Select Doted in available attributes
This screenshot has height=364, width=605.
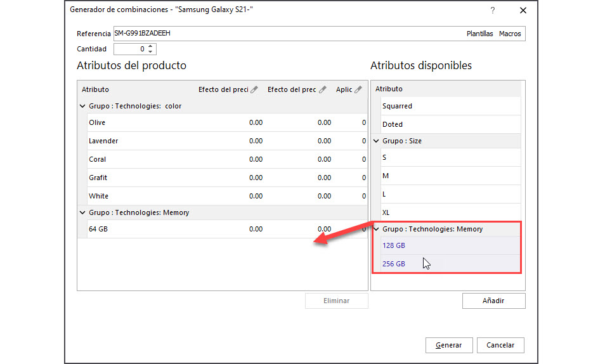451,124
